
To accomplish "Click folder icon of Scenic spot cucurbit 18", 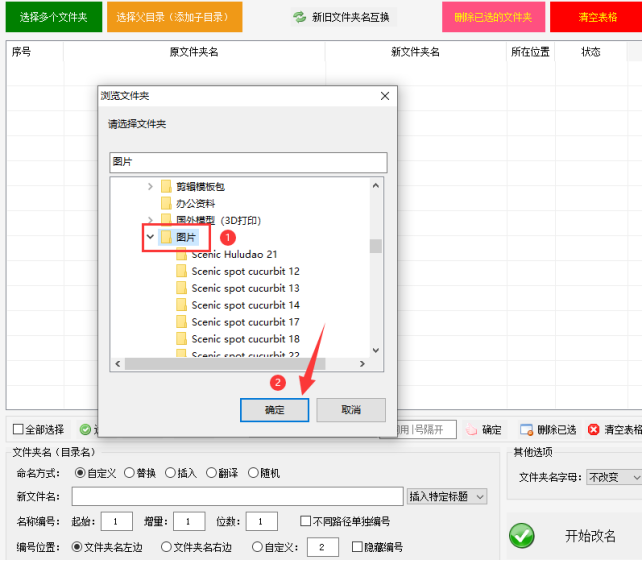I will point(181,338).
